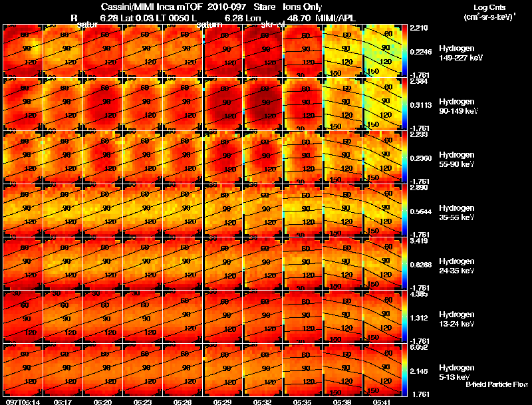Click the time axis label '05:35'
This screenshot has width=532, height=405.
(x=302, y=402)
